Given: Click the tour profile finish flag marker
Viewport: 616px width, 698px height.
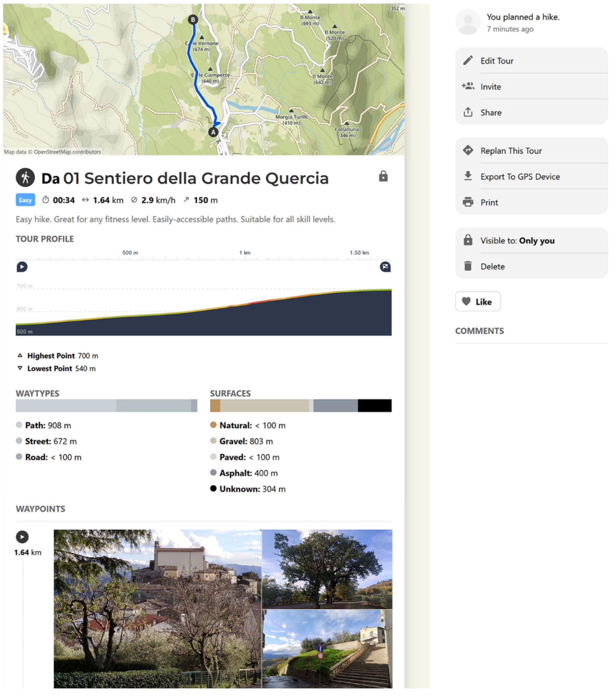Looking at the screenshot, I should pyautogui.click(x=385, y=267).
